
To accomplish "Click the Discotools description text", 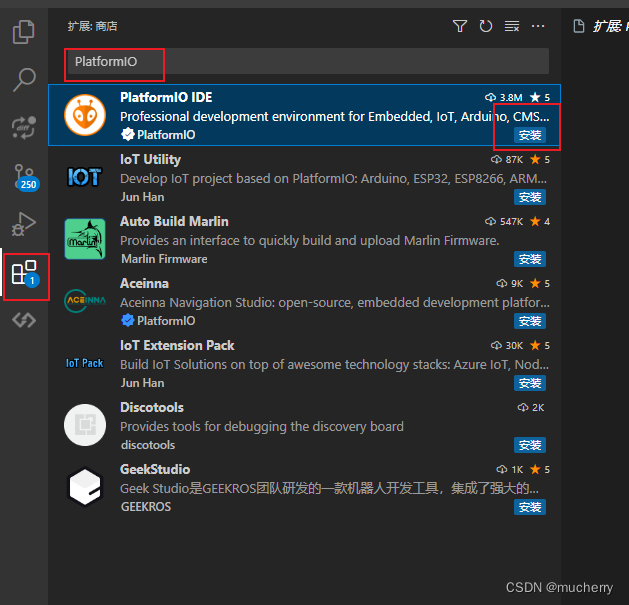I will [x=262, y=426].
